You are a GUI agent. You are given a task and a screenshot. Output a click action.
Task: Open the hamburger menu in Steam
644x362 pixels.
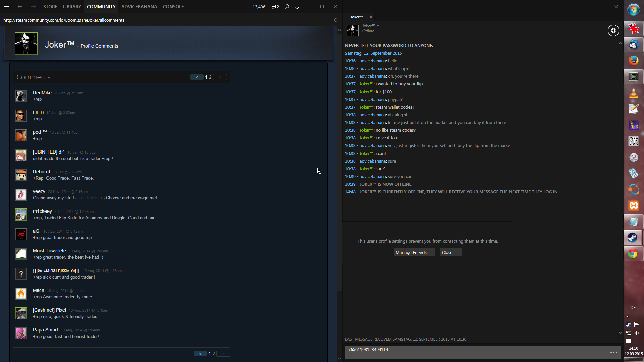6,7
